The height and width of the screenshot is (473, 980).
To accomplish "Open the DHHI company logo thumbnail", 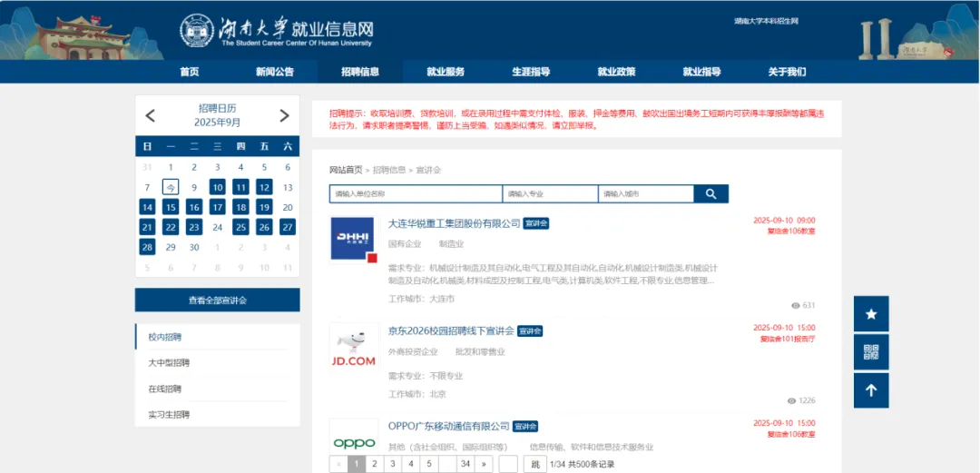I will (353, 239).
